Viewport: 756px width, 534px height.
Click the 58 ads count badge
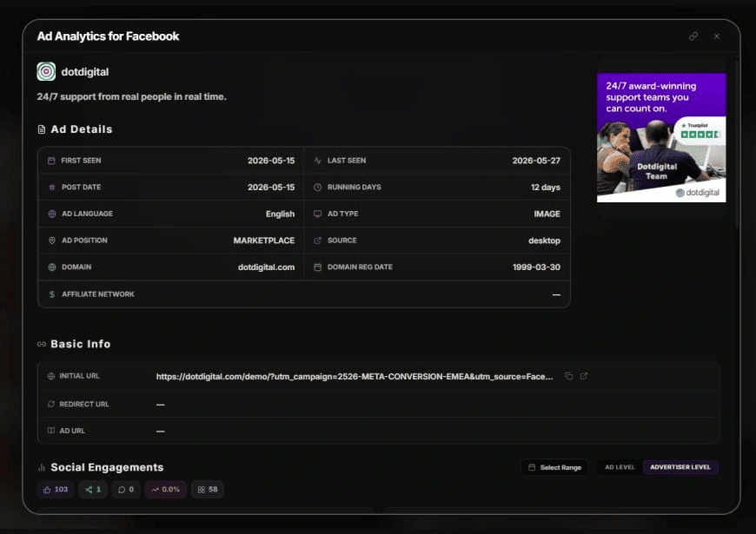pyautogui.click(x=208, y=490)
